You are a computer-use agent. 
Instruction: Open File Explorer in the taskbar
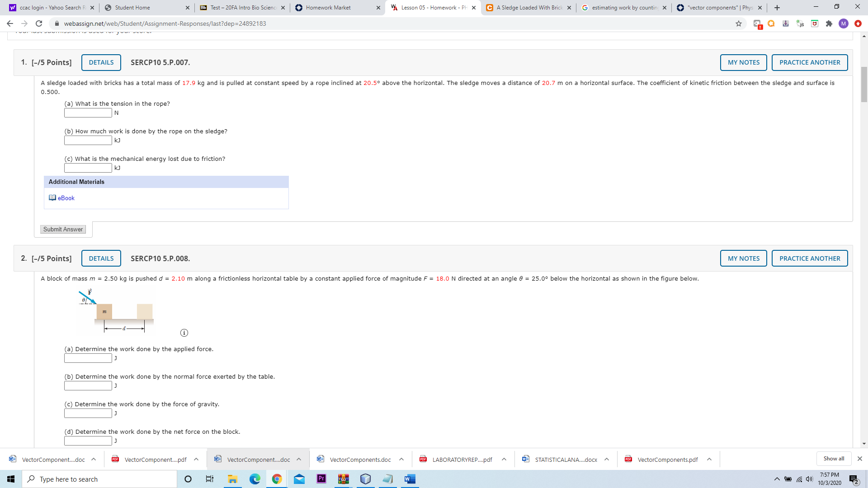[x=233, y=479]
